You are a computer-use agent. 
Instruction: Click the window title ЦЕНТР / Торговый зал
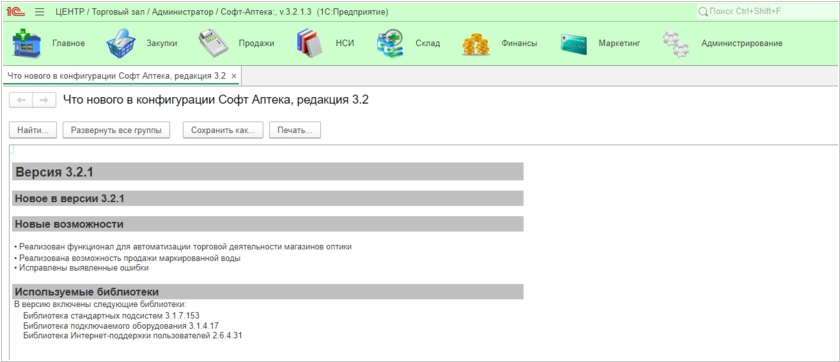(222, 11)
